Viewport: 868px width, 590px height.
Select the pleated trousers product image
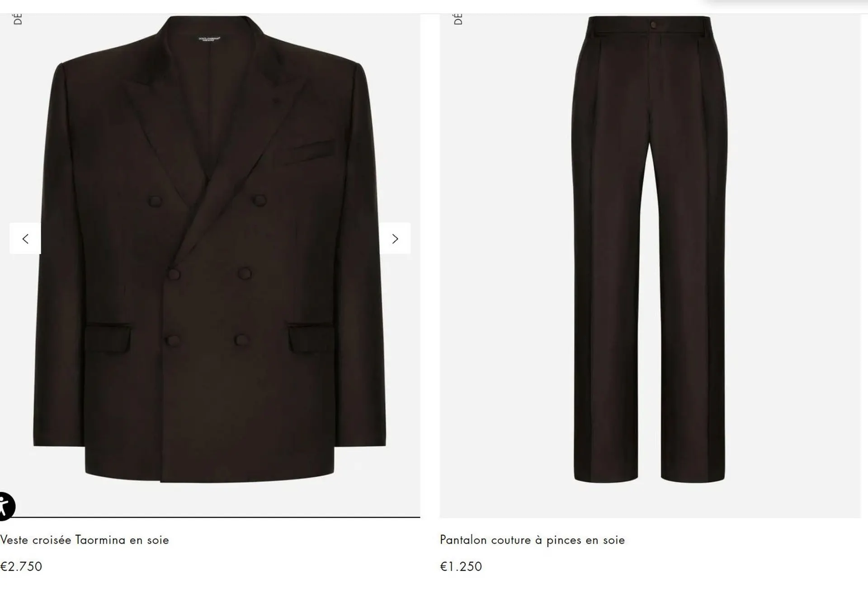pyautogui.click(x=650, y=249)
